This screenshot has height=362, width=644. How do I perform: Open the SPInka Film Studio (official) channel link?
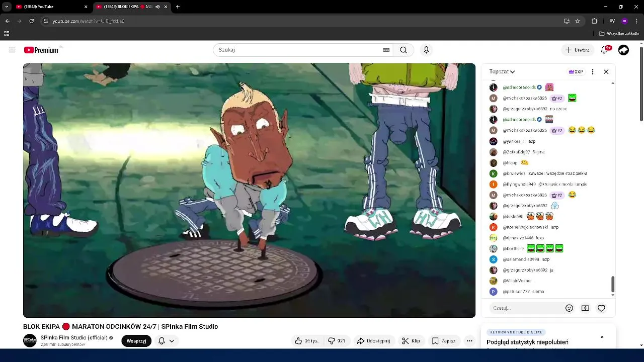point(74,337)
